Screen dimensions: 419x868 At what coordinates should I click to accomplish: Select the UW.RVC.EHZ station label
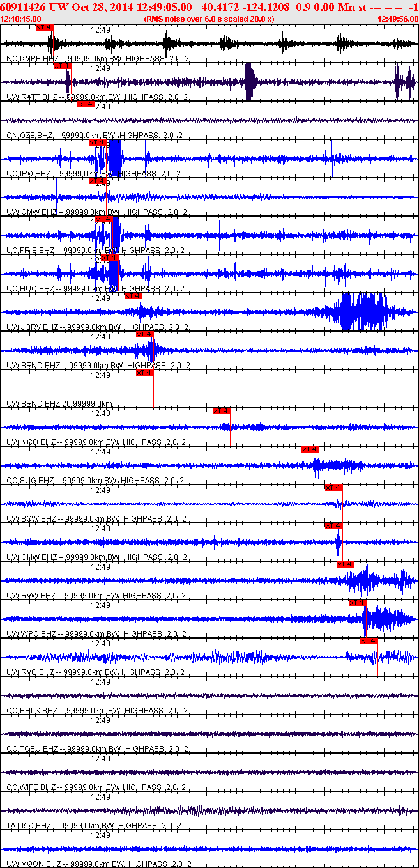(95, 672)
